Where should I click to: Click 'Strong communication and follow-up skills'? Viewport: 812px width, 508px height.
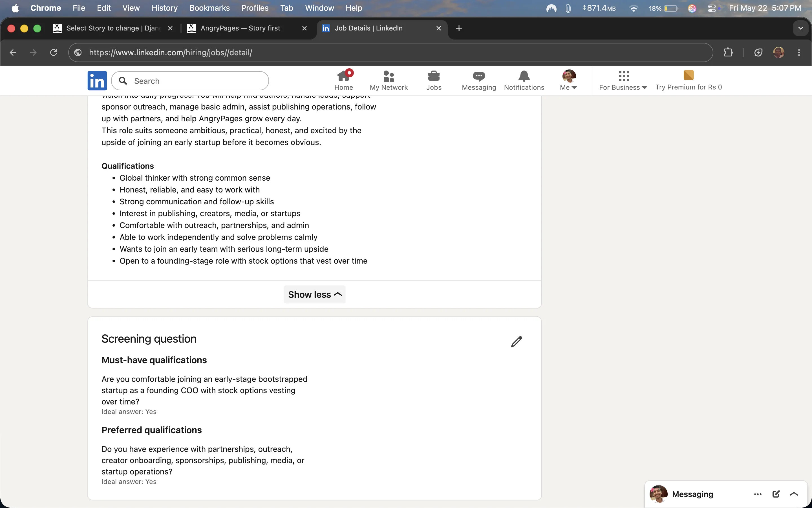pyautogui.click(x=197, y=202)
